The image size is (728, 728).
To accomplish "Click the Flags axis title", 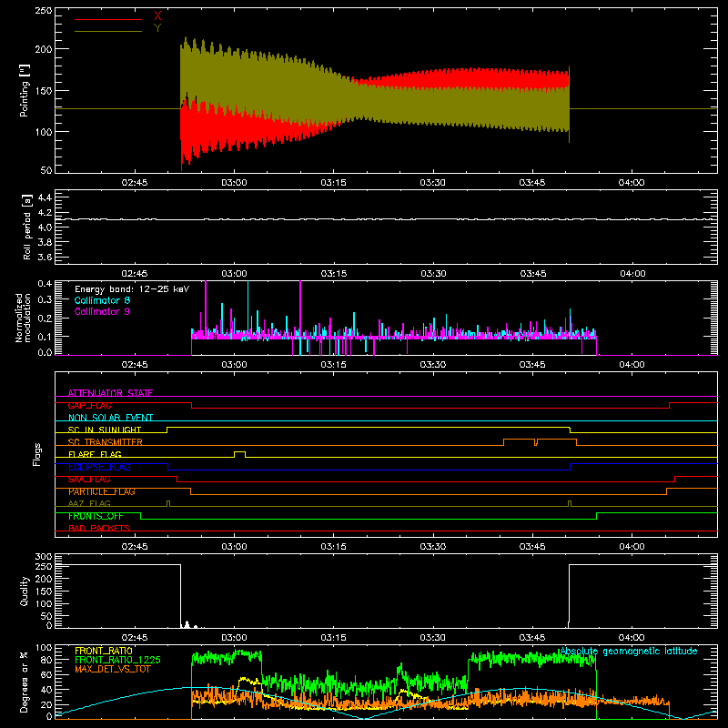I will point(36,455).
